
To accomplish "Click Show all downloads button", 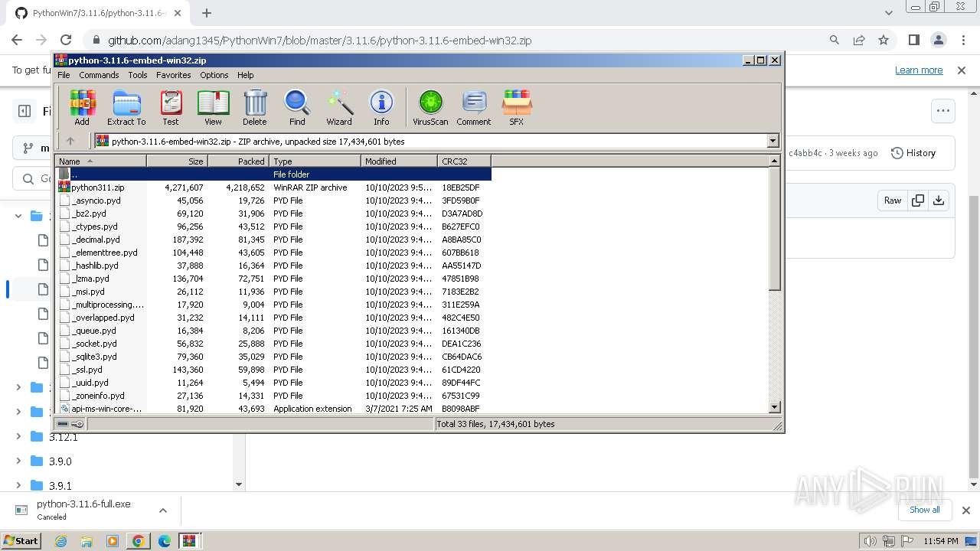I will (x=925, y=510).
